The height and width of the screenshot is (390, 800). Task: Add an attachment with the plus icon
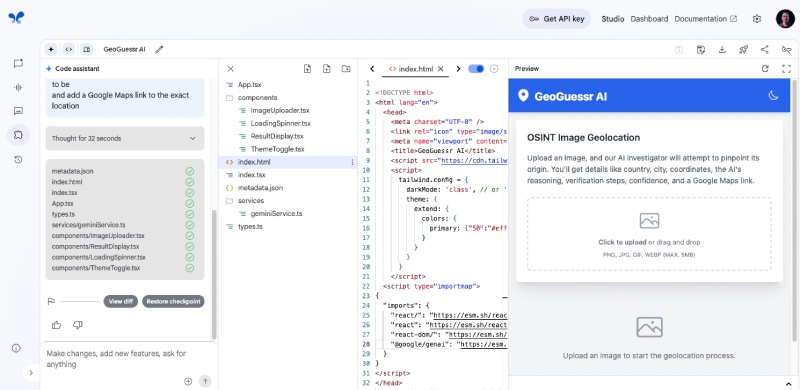point(188,381)
